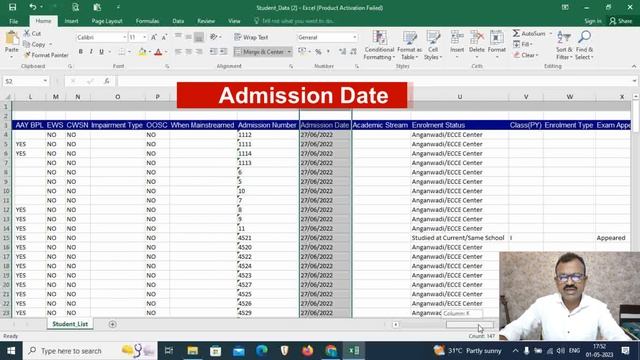
Task: Apply Percent Style number format
Action: pos(318,52)
